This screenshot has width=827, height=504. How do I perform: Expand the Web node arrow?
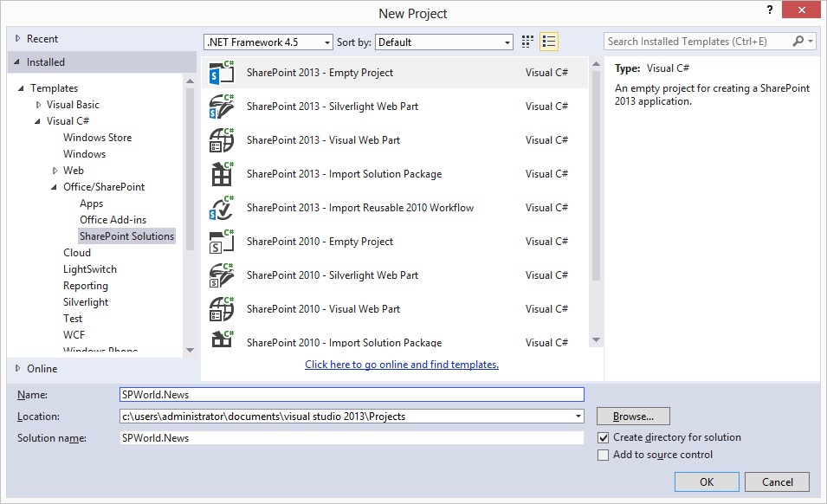[55, 171]
